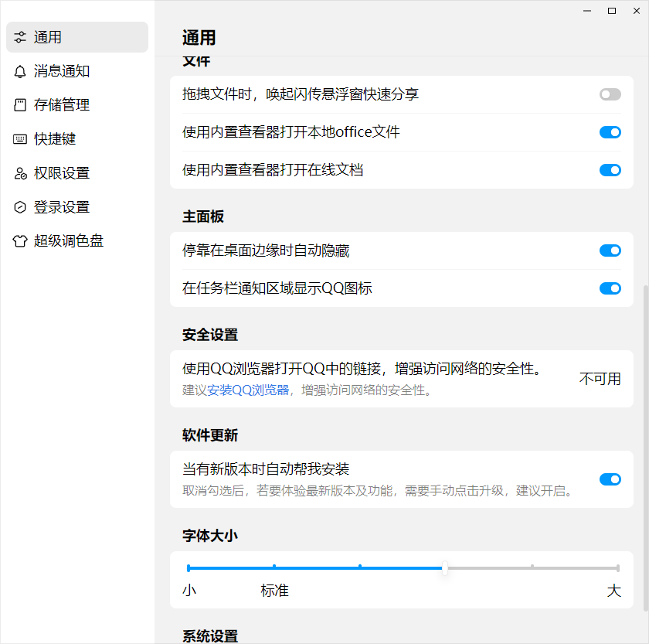Click the super palette shirt icon
The width and height of the screenshot is (649, 644).
click(20, 241)
